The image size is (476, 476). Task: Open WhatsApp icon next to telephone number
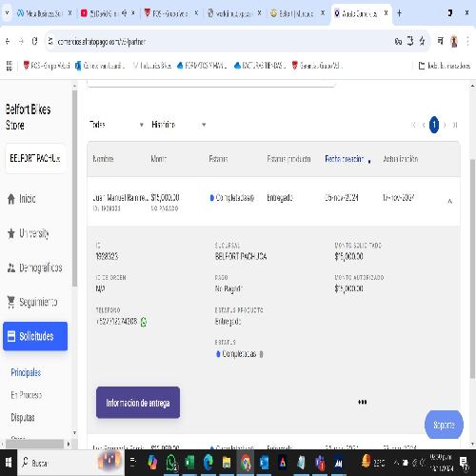pos(144,322)
